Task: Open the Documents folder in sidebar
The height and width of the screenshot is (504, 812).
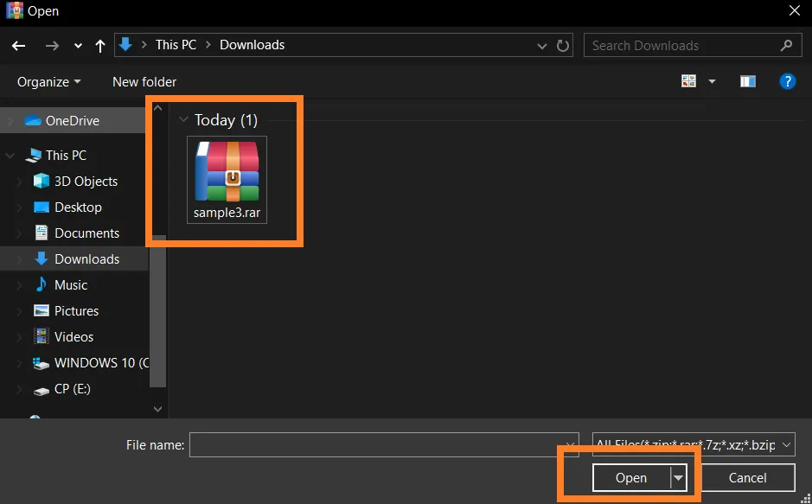Action: coord(87,233)
